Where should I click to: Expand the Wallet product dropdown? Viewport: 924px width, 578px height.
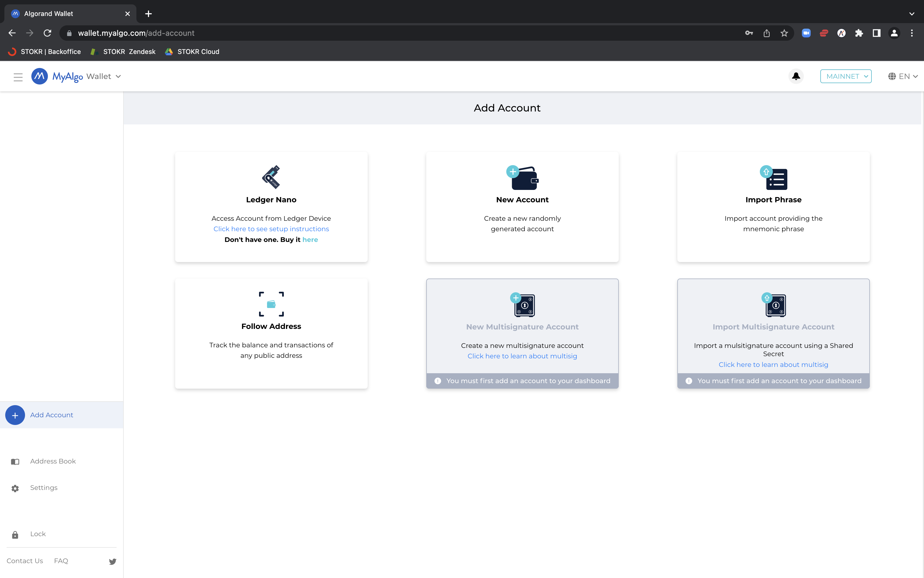pyautogui.click(x=103, y=77)
